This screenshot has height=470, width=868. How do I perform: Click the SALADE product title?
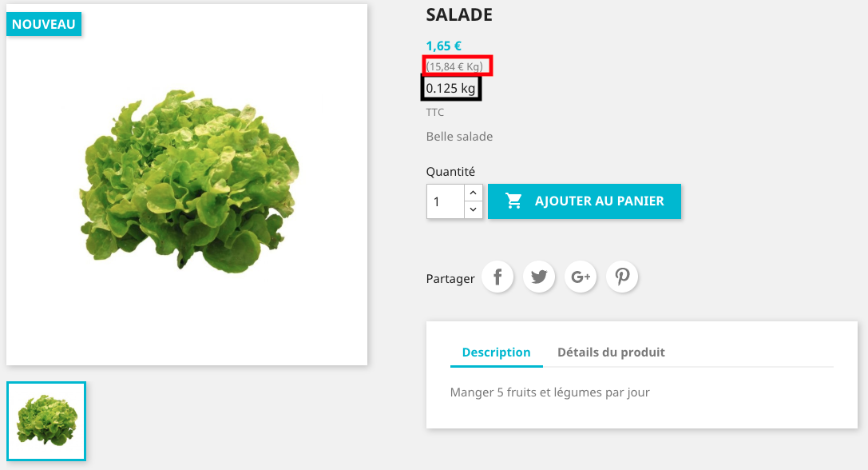[459, 15]
